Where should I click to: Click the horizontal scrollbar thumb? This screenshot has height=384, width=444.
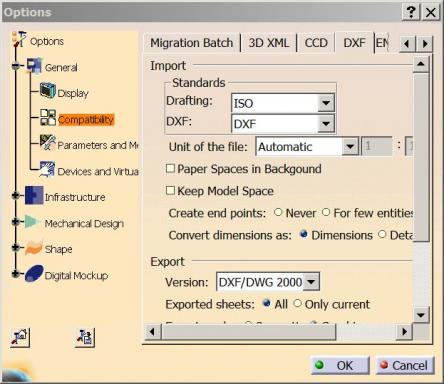click(x=248, y=332)
